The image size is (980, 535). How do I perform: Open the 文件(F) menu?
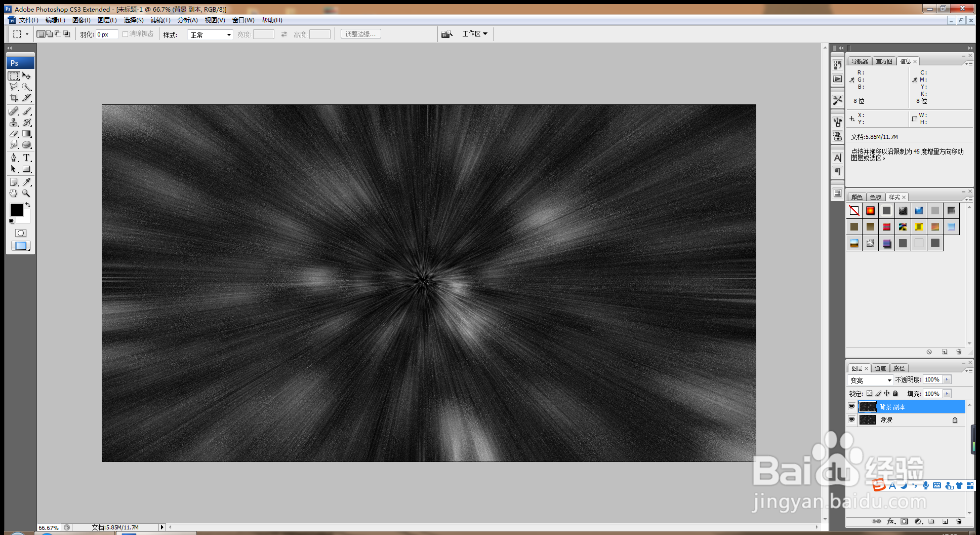click(29, 20)
